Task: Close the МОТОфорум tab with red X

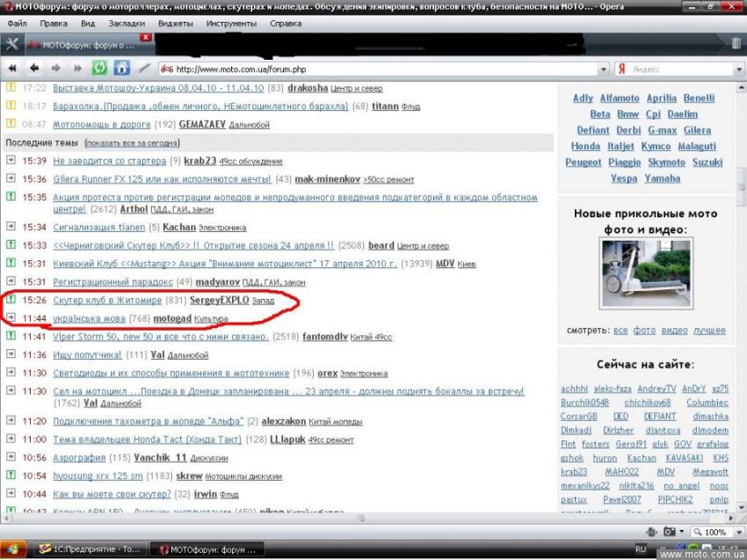Action: coord(145,38)
